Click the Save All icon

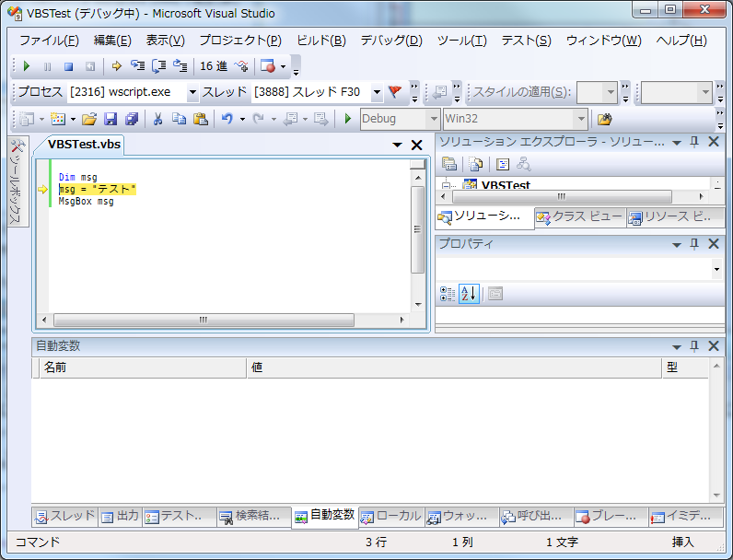[132, 119]
